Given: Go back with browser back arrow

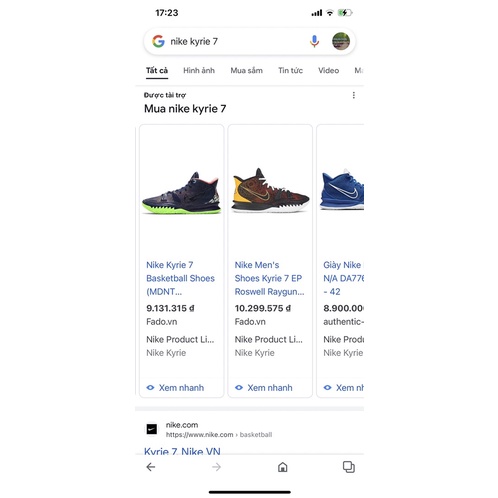Looking at the screenshot, I should click(x=151, y=467).
